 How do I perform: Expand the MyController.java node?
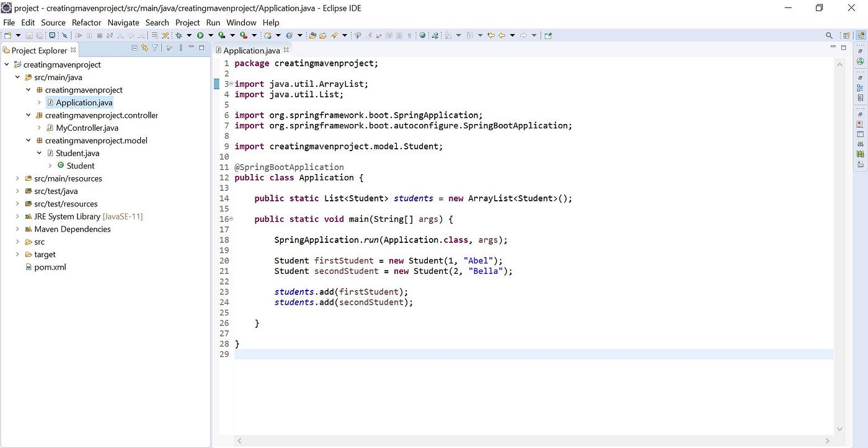[39, 128]
